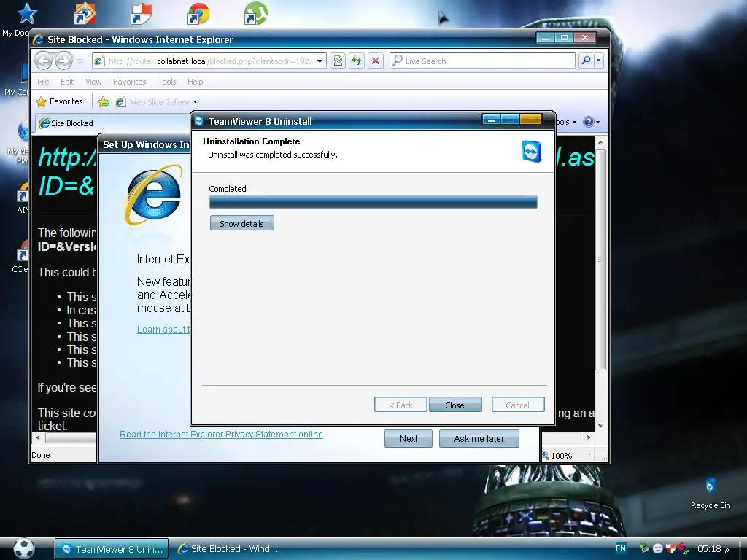This screenshot has width=747, height=560.
Task: Launch the Google Chrome desktop shortcut
Action: [x=198, y=13]
